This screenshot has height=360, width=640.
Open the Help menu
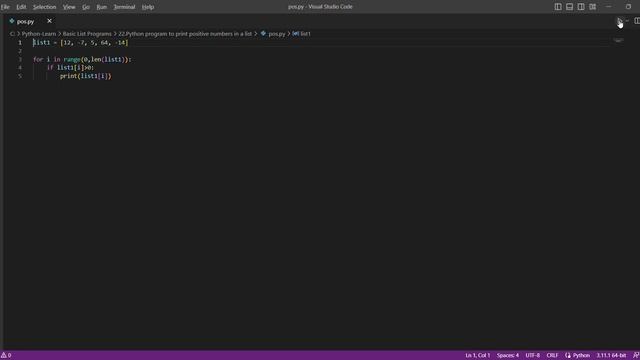[148, 7]
